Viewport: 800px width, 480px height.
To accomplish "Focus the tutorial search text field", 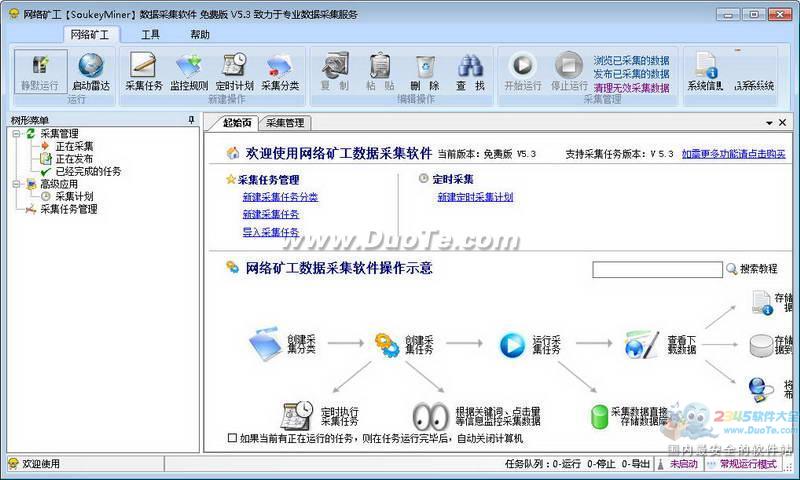I will [x=657, y=269].
